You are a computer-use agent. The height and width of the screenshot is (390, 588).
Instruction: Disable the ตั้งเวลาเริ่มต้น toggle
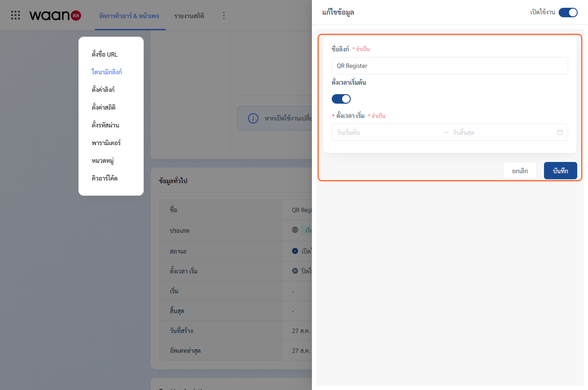pos(341,99)
